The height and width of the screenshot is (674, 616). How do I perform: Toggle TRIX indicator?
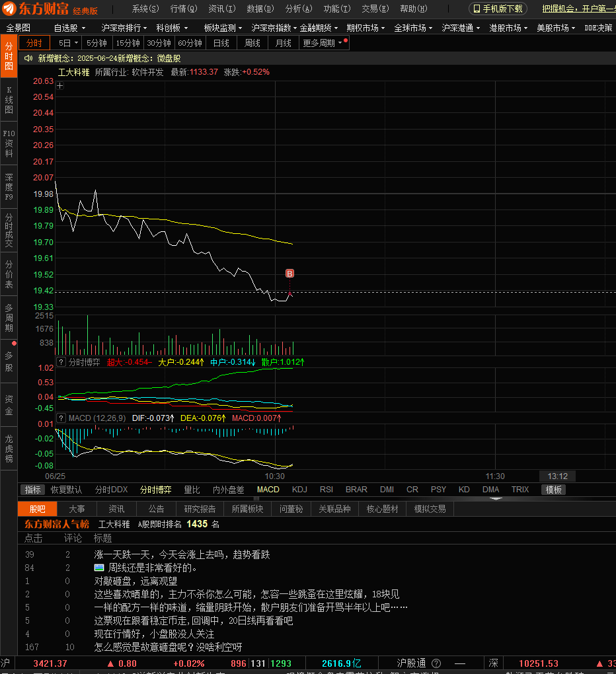point(520,490)
